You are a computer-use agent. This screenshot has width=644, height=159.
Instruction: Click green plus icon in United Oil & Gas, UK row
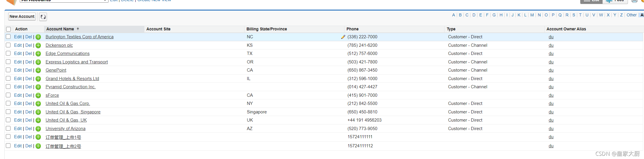click(38, 120)
